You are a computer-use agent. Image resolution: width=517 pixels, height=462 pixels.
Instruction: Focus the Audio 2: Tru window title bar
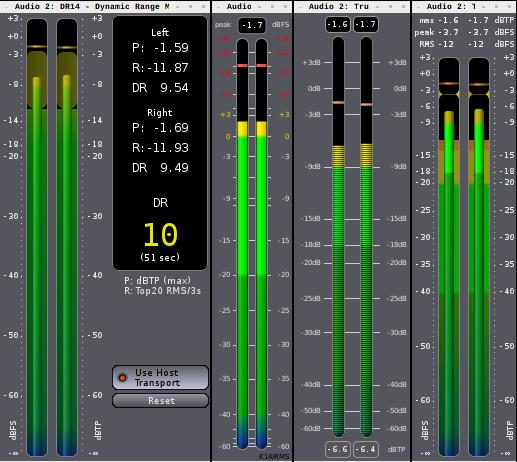(x=352, y=6)
